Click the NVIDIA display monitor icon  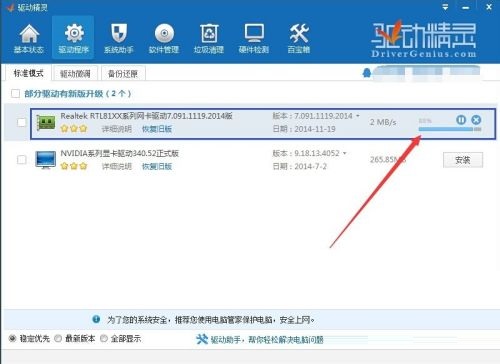tap(46, 160)
